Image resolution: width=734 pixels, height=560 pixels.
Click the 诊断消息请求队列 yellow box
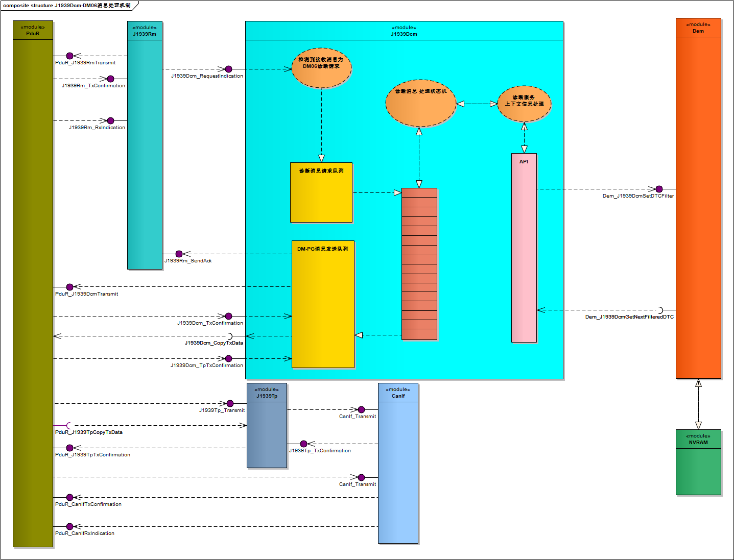tap(321, 192)
